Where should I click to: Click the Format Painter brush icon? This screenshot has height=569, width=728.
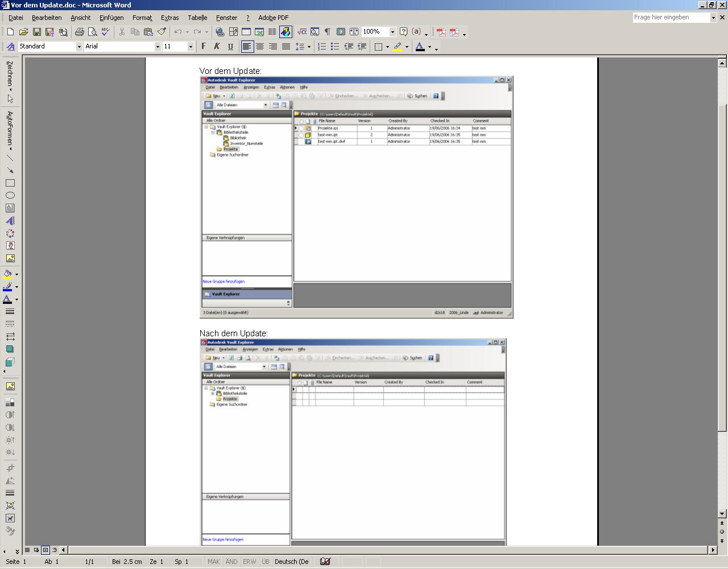pos(162,32)
